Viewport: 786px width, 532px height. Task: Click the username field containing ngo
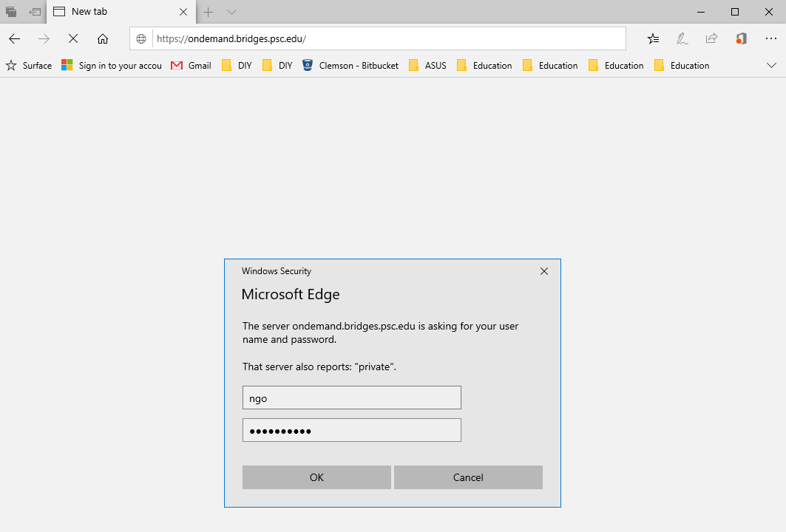pyautogui.click(x=351, y=398)
